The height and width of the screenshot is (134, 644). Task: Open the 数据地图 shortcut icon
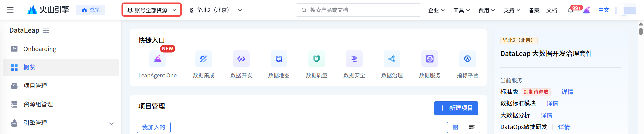(x=279, y=59)
